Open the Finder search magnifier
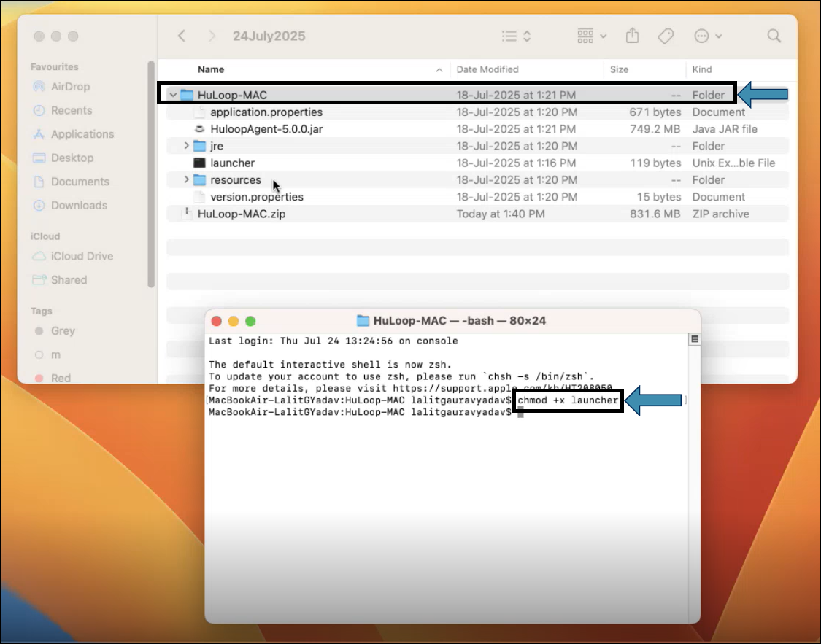The width and height of the screenshot is (821, 644). [774, 36]
